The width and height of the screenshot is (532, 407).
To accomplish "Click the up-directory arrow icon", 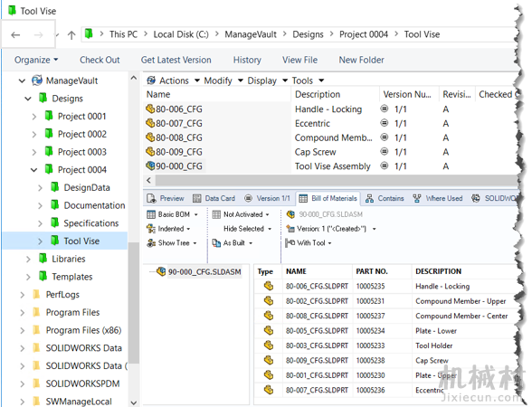I will click(71, 35).
